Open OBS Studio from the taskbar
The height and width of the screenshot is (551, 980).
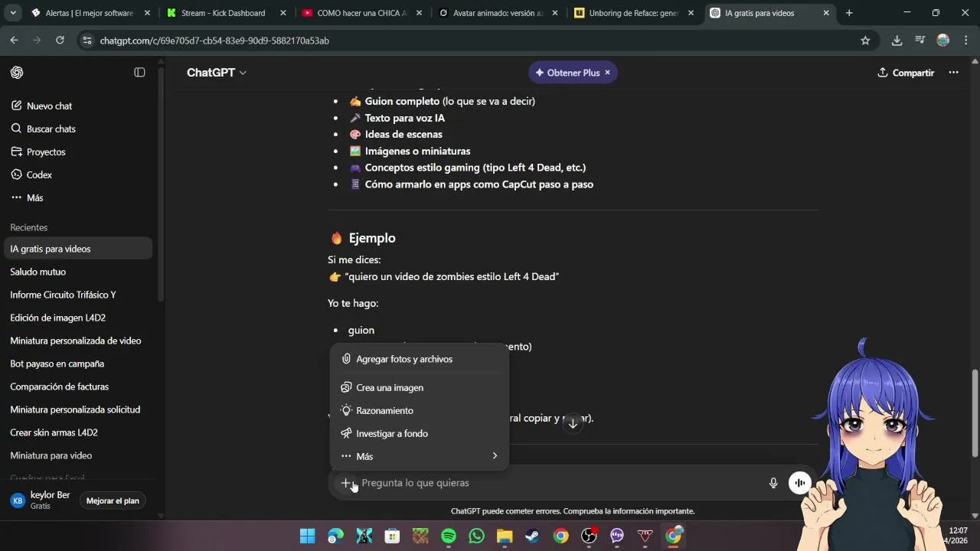pyautogui.click(x=589, y=536)
